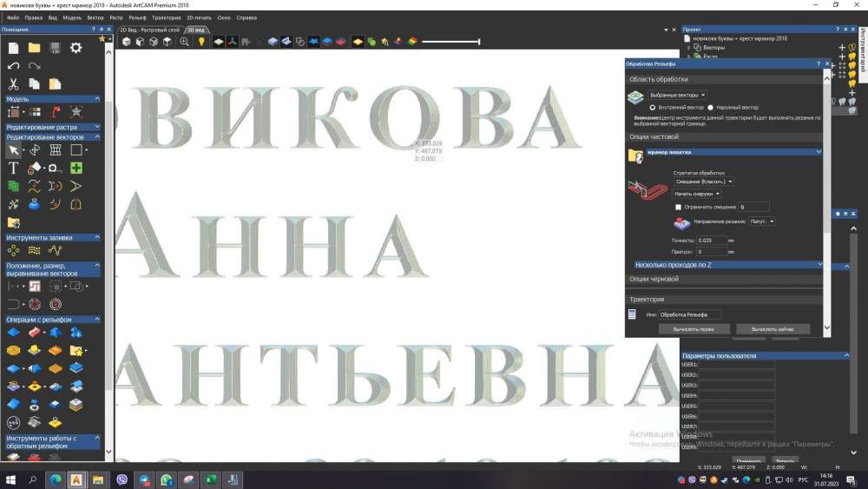Toggle the light bulb icon in view toolbar
The width and height of the screenshot is (868, 489).
[201, 42]
